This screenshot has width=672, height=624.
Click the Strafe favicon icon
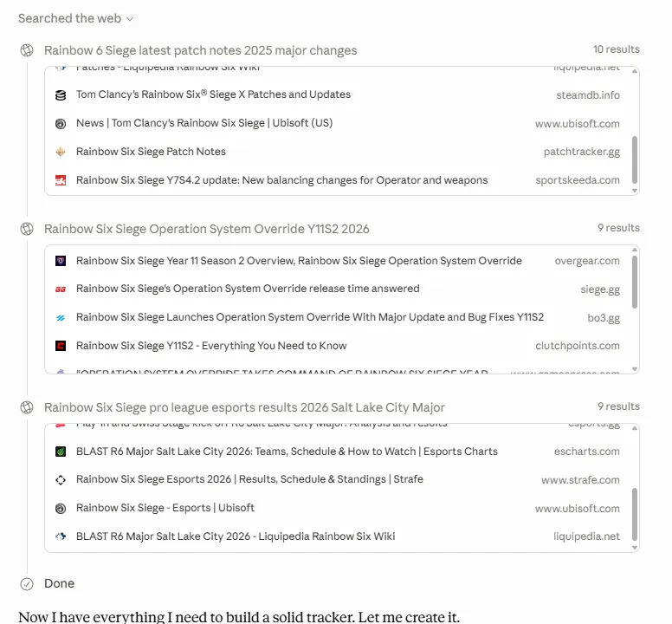(61, 480)
